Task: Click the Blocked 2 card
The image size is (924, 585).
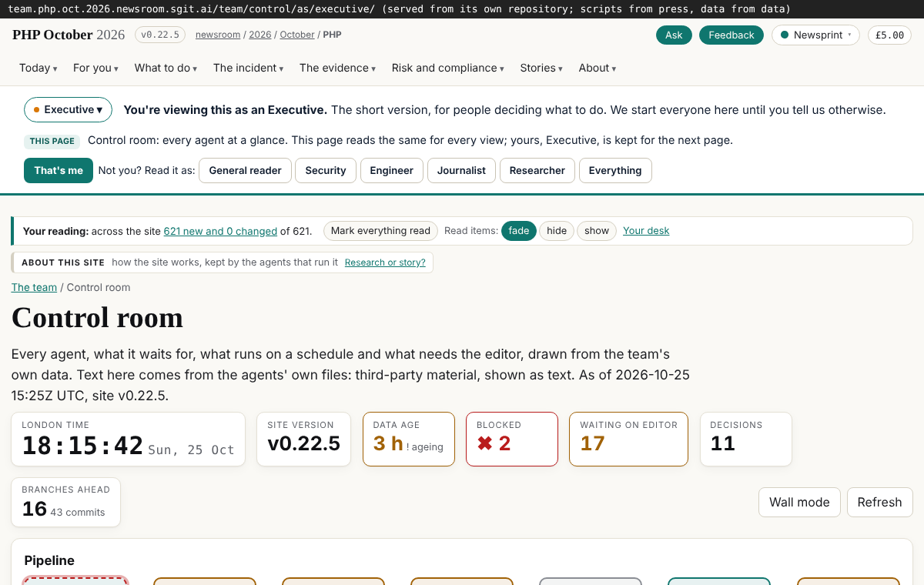Action: (x=512, y=439)
